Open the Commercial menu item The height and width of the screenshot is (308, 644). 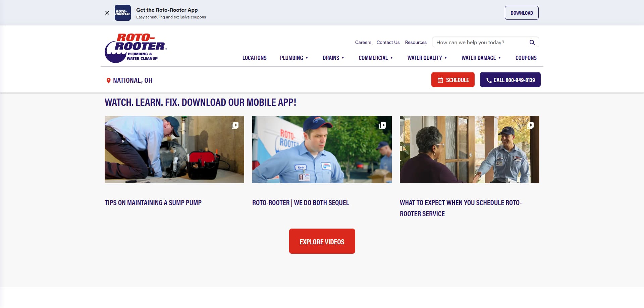tap(373, 58)
